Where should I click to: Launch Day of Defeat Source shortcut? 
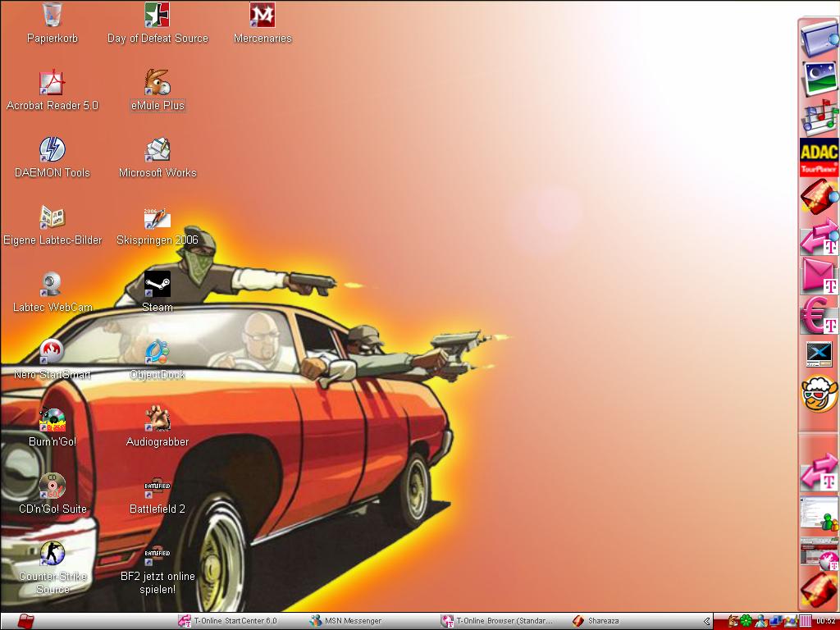(x=157, y=22)
